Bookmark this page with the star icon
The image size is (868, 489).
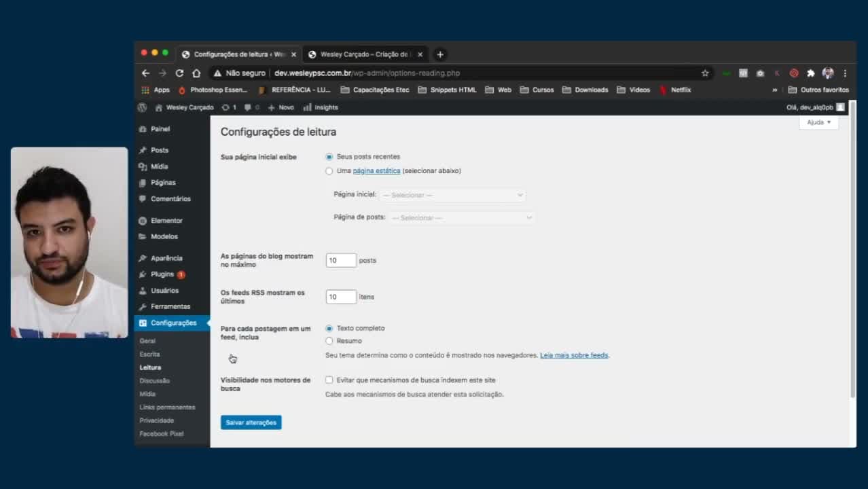[705, 73]
